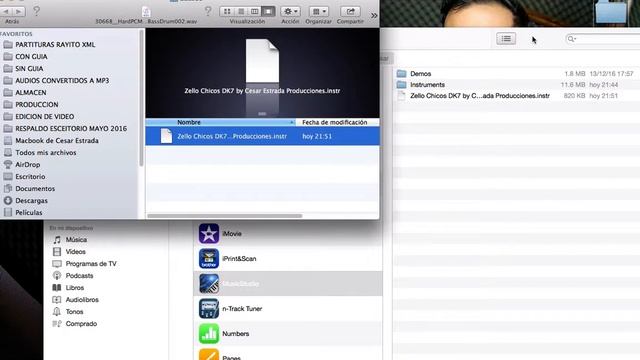The height and width of the screenshot is (360, 640).
Task: Select n-Track Tuner in the apps list
Action: point(288,309)
